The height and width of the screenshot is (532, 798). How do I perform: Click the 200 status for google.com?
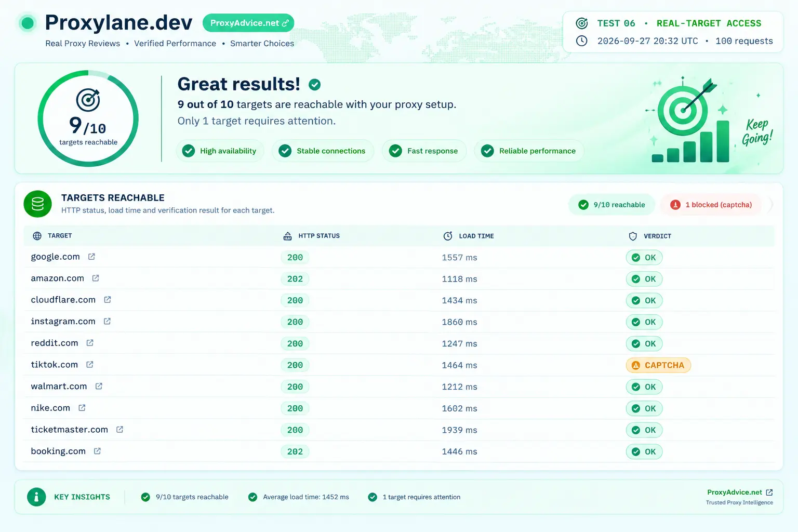coord(295,257)
